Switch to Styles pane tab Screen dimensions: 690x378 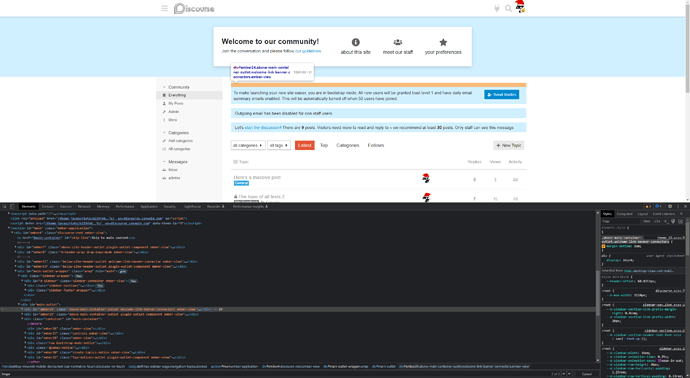(x=607, y=214)
